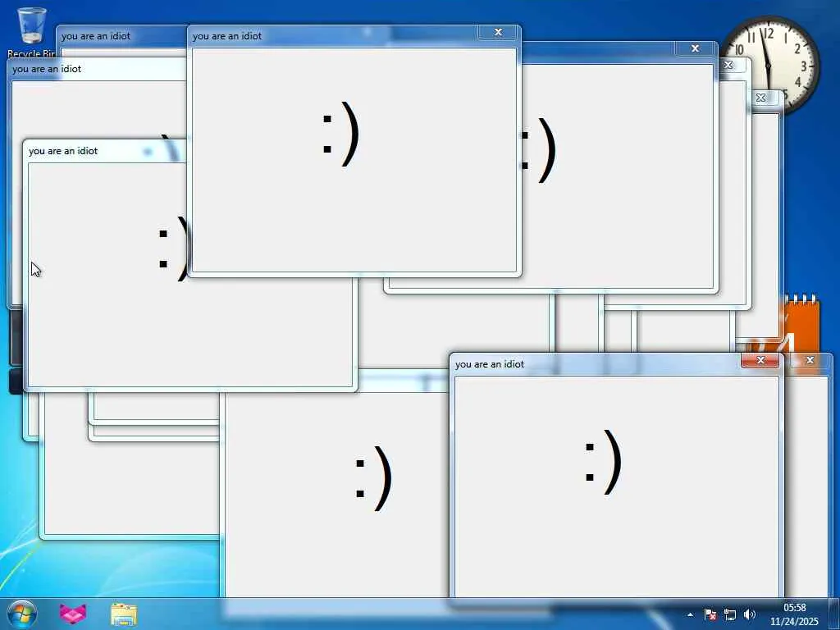Close the window directly behind the top-center window
Viewport: 840px width, 630px height.
(696, 48)
